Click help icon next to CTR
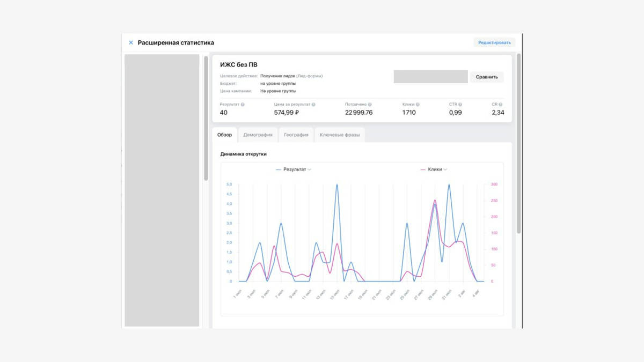 (x=460, y=105)
